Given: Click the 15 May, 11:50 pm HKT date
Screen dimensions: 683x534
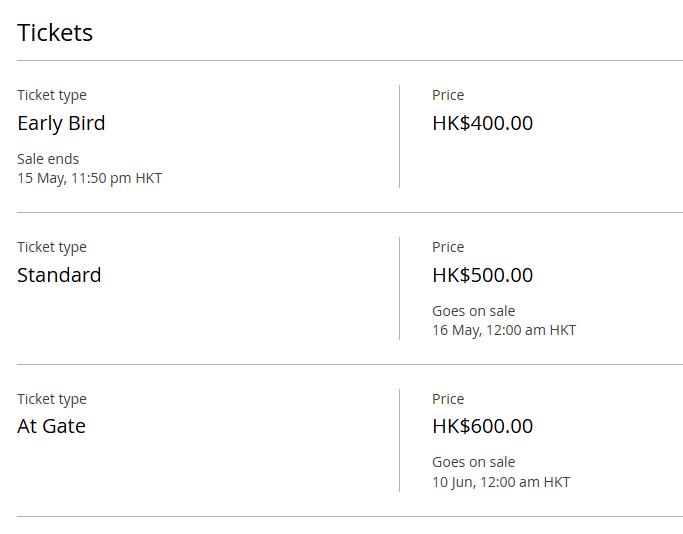Looking at the screenshot, I should click(89, 178).
